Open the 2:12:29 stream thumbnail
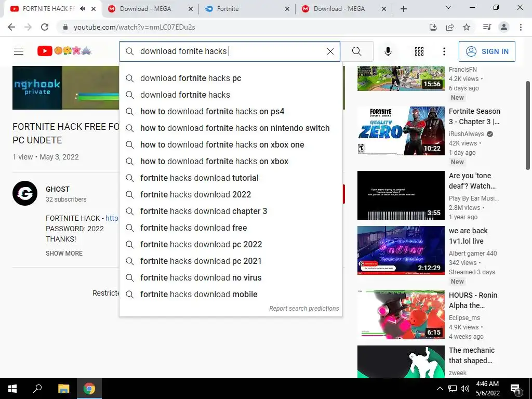This screenshot has width=532, height=399. click(401, 250)
